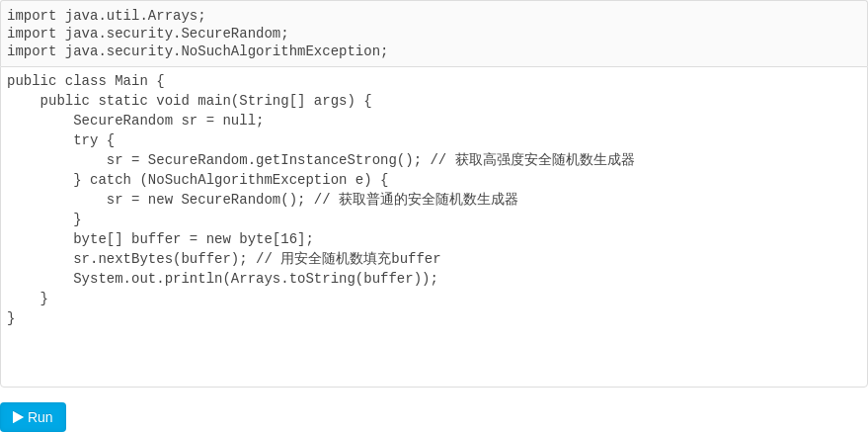Screen dimensions: 868x432
Task: Place cursor on import java.util.Arrays line
Action: (x=107, y=16)
